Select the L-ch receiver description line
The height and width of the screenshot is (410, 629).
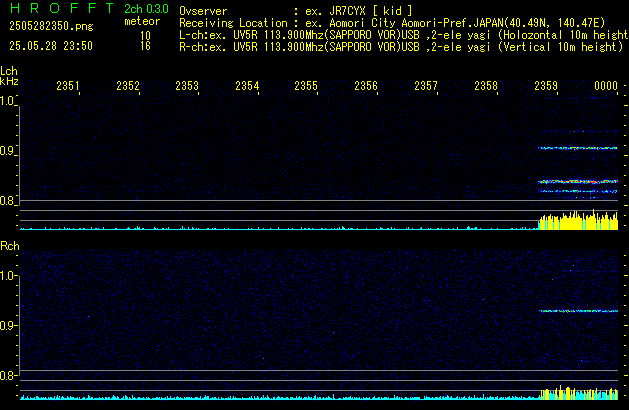click(x=404, y=35)
